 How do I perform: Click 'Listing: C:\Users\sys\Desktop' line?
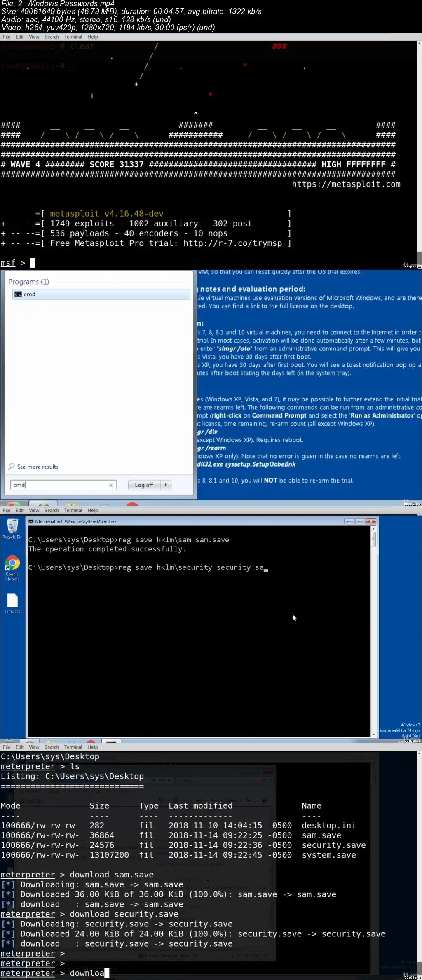(72, 776)
